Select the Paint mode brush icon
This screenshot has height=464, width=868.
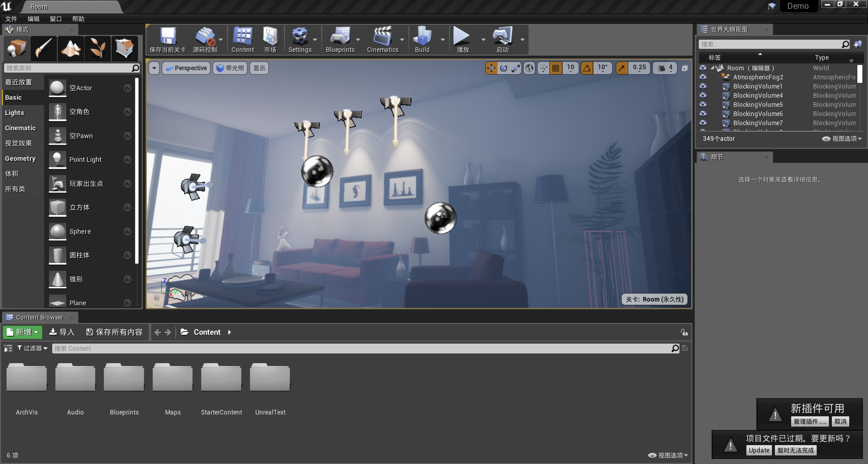pyautogui.click(x=44, y=48)
